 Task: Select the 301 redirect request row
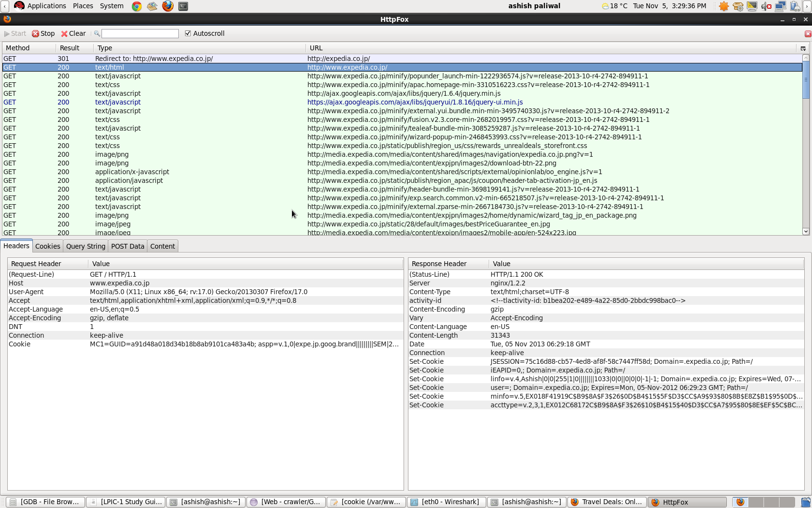[402, 59]
